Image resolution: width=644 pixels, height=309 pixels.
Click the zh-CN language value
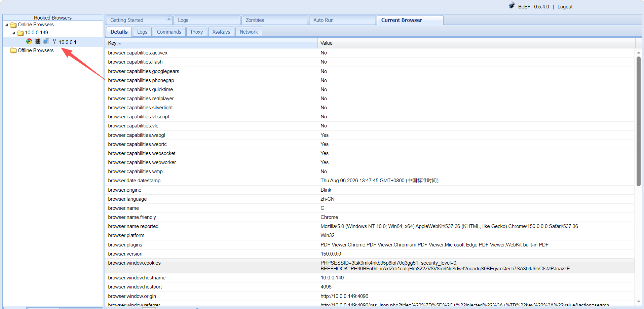tap(328, 199)
